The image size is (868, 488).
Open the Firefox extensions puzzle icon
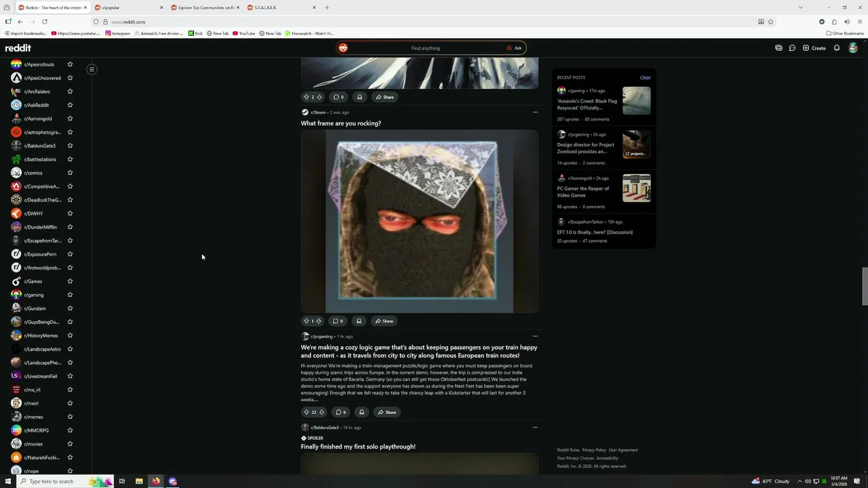pos(834,22)
